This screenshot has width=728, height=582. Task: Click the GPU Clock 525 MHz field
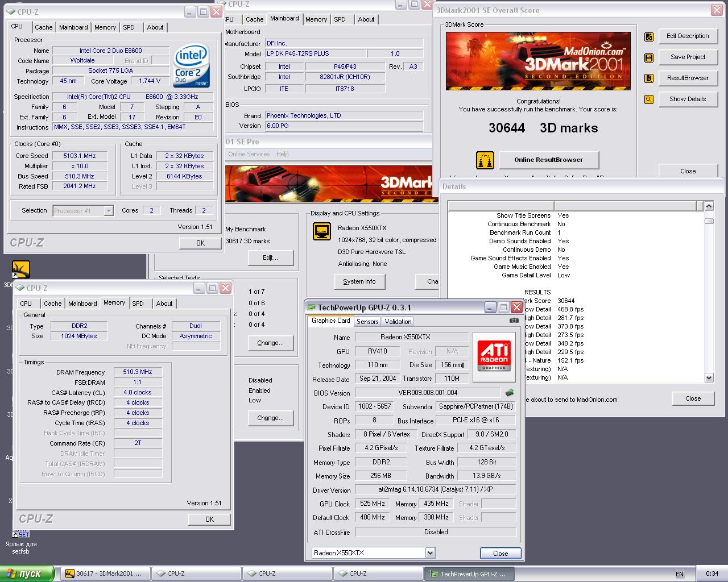coord(373,504)
